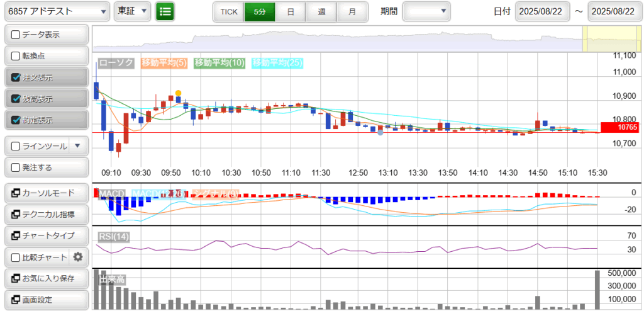Click the お気に入り保存 button

pyautogui.click(x=47, y=278)
